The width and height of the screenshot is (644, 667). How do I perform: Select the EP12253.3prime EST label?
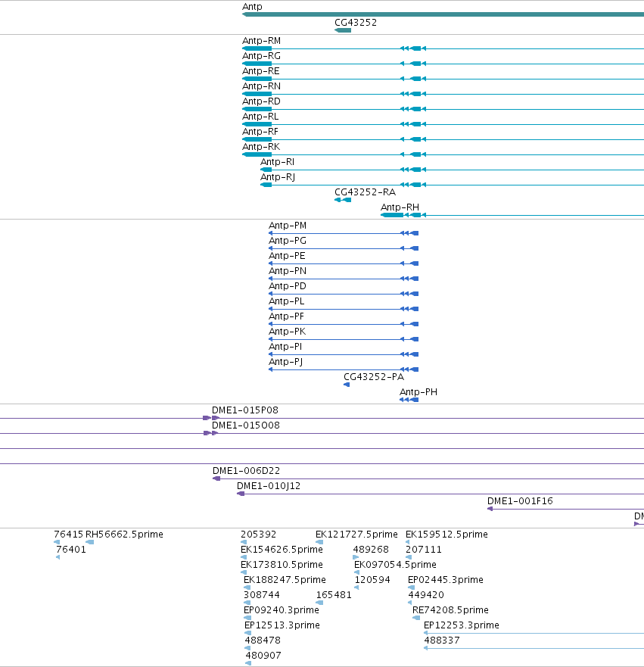pyautogui.click(x=462, y=625)
